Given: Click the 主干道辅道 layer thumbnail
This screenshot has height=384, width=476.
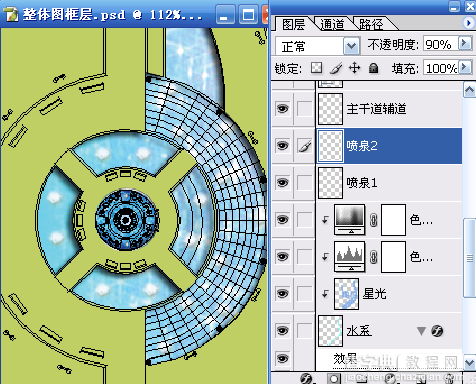Looking at the screenshot, I should [x=330, y=109].
